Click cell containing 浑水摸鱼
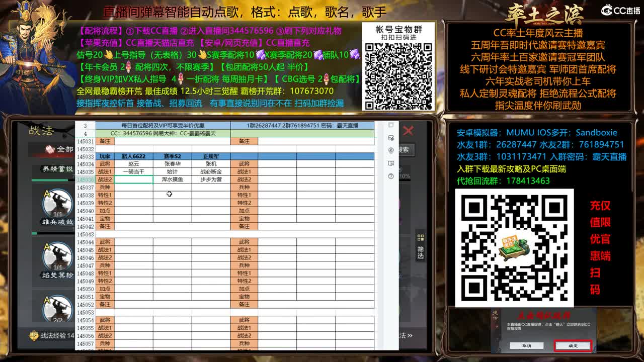The image size is (644, 362). tap(173, 179)
